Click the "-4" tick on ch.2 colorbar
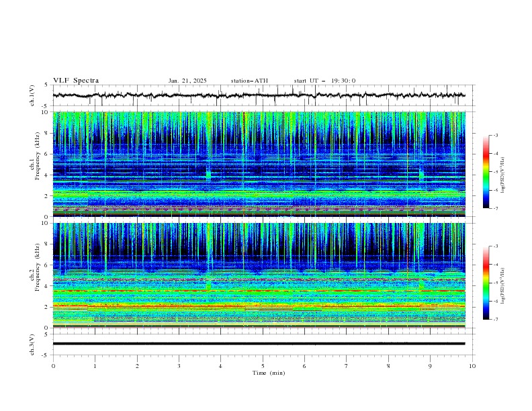Viewport: 532px width, 411px height. pos(496,265)
